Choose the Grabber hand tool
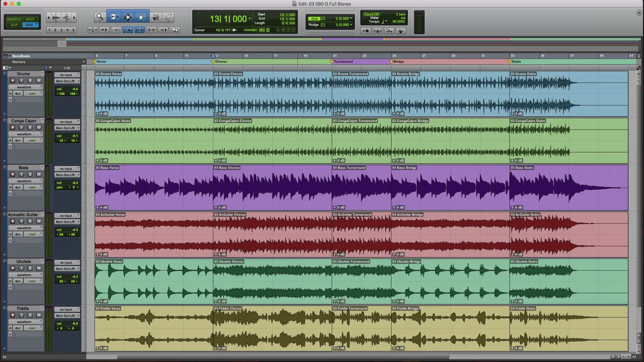The height and width of the screenshot is (362, 644). (141, 17)
